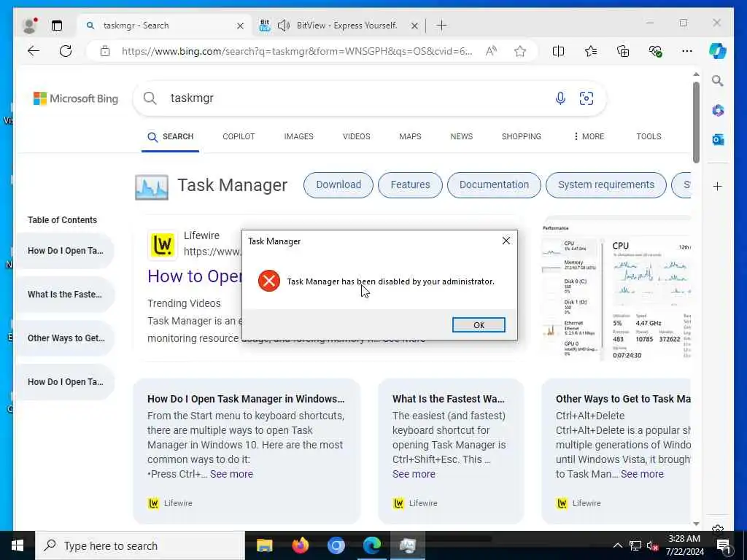Image resolution: width=747 pixels, height=560 pixels.
Task: Start voice search with microphone icon
Action: tap(560, 98)
